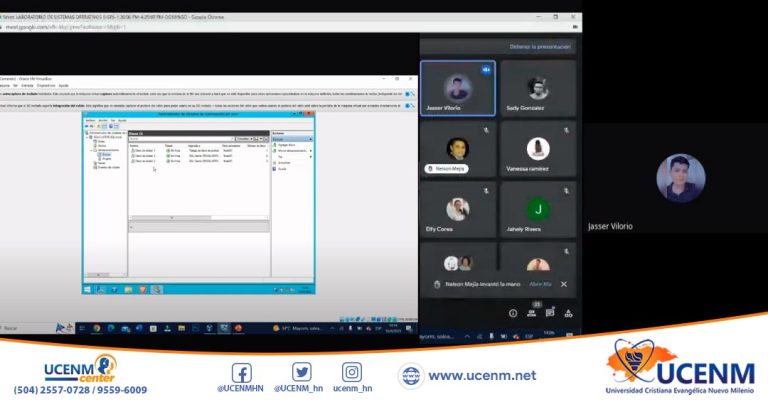The width and height of the screenshot is (768, 402).
Task: Open the Archivo menu in VirtualBox
Action: (4, 85)
